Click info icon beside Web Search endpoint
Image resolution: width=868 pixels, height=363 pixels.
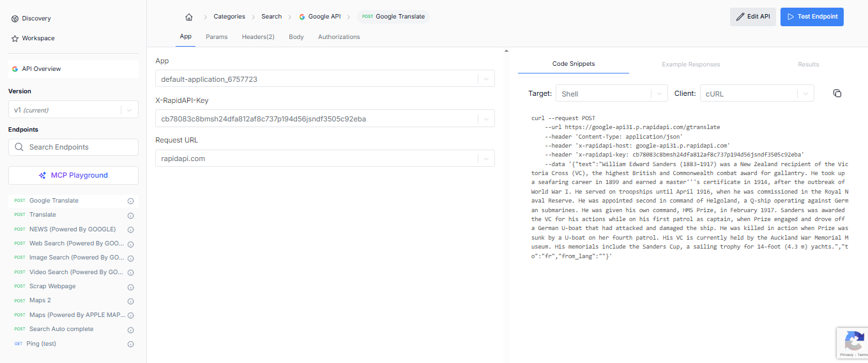coord(131,244)
